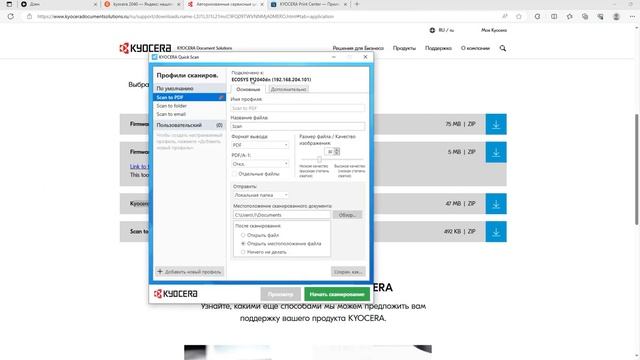The width and height of the screenshot is (640, 360).
Task: Select the 'Scan to PDF' profile
Action: [189, 97]
